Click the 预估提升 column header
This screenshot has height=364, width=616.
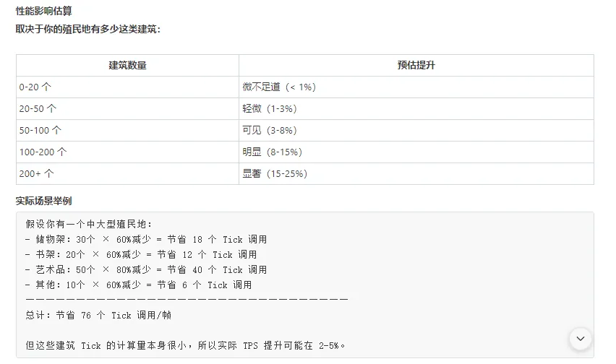[x=416, y=65]
